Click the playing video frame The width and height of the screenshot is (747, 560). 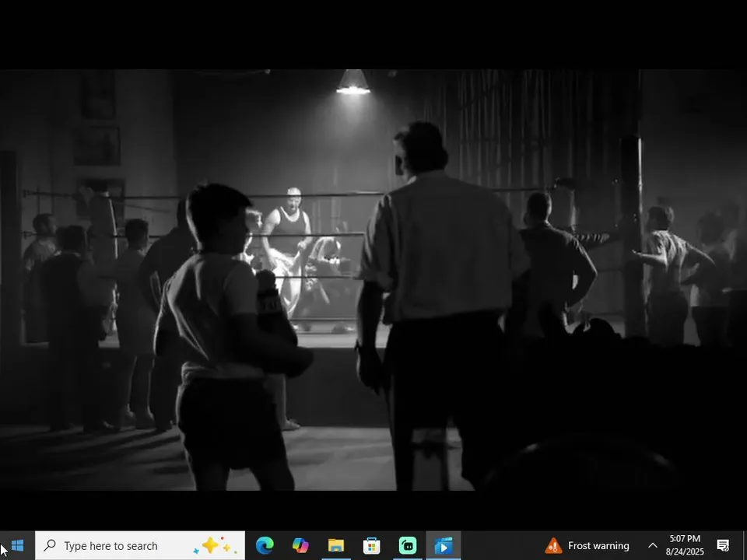(373, 280)
